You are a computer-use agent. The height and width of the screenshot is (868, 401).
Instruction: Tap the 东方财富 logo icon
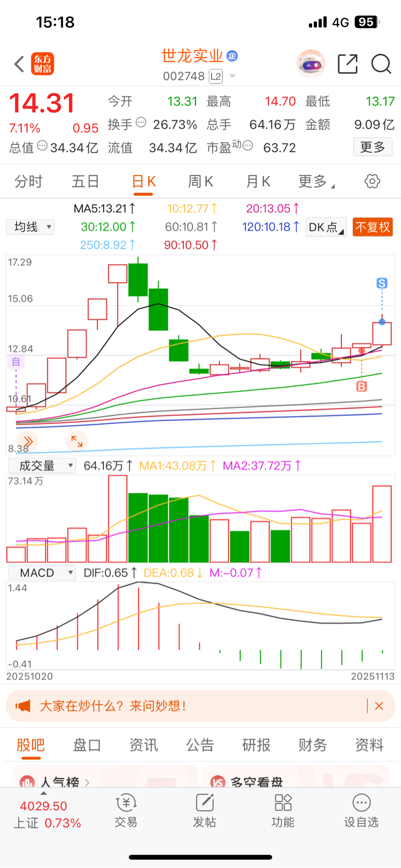click(x=42, y=64)
